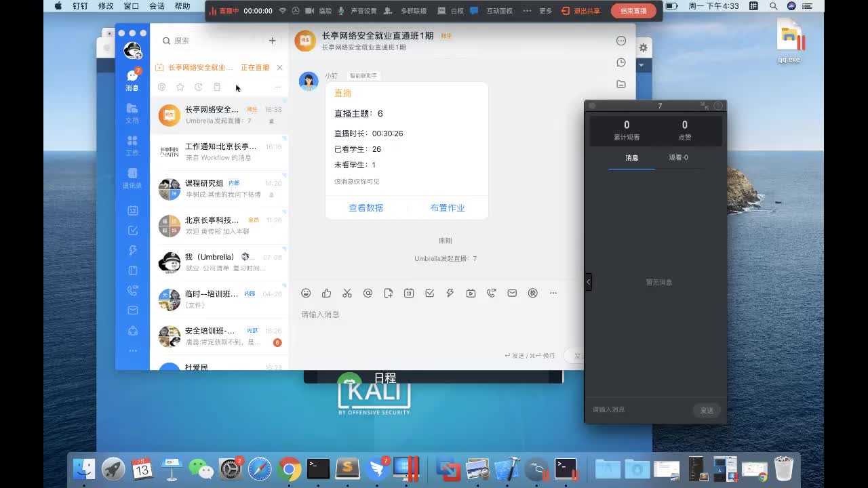Open the gear settings icon behind the DingTalk window

coord(644,47)
